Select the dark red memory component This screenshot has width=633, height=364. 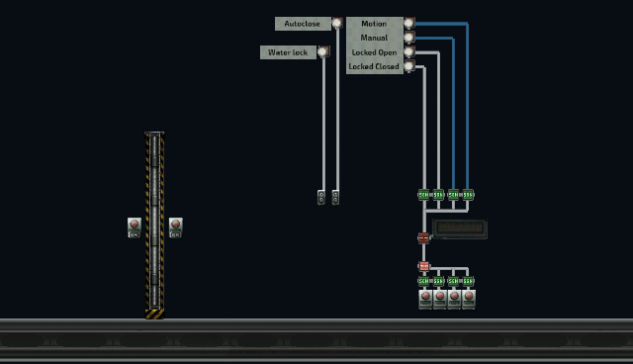(423, 238)
